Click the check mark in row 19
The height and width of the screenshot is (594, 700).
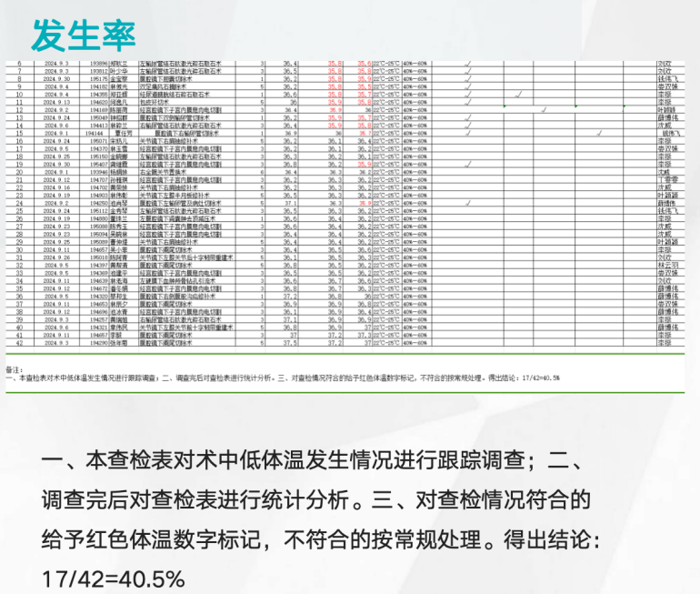pyautogui.click(x=468, y=165)
